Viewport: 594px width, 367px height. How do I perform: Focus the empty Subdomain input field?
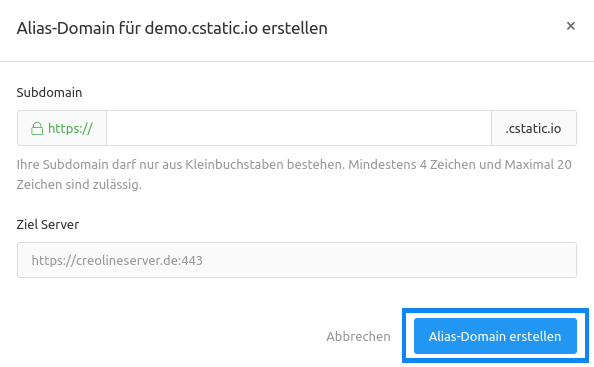click(299, 128)
